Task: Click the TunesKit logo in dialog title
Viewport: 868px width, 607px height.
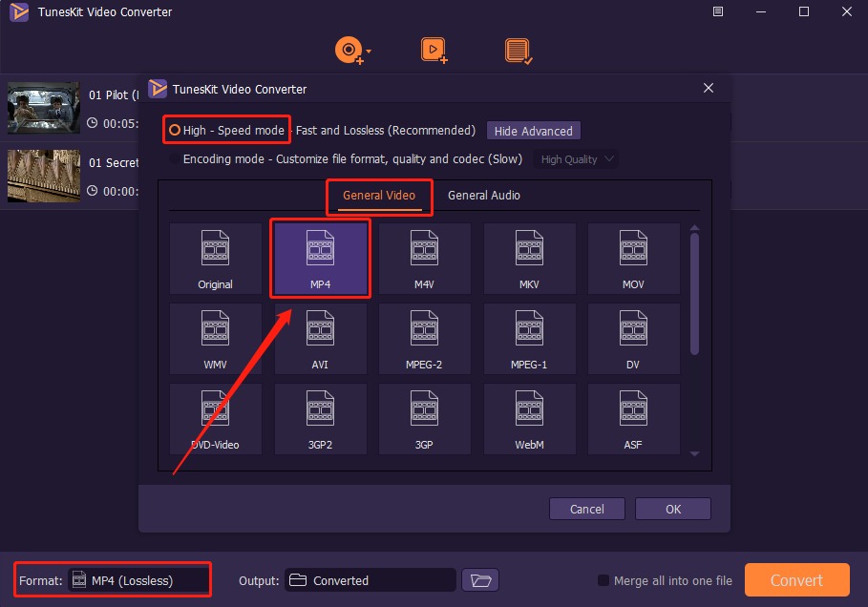Action: [x=158, y=89]
